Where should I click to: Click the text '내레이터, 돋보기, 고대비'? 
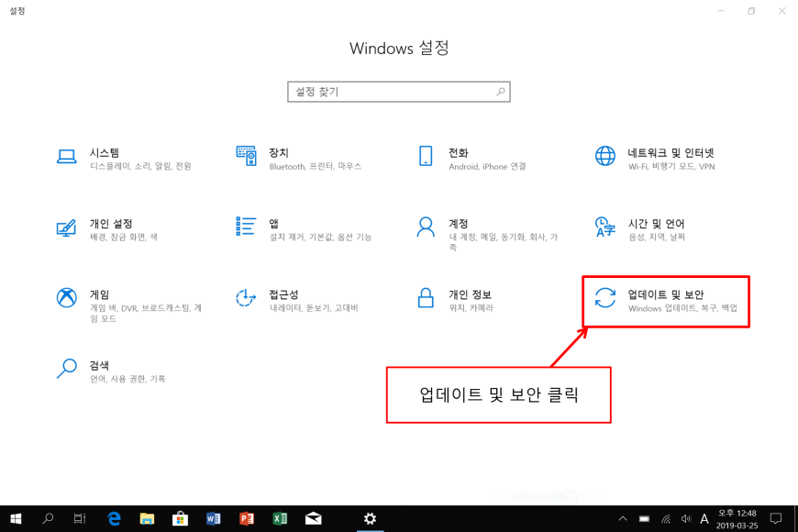(314, 308)
